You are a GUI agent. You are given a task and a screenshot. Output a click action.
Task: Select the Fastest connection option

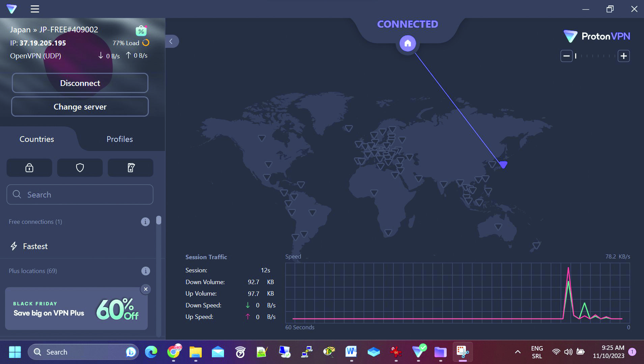point(35,246)
